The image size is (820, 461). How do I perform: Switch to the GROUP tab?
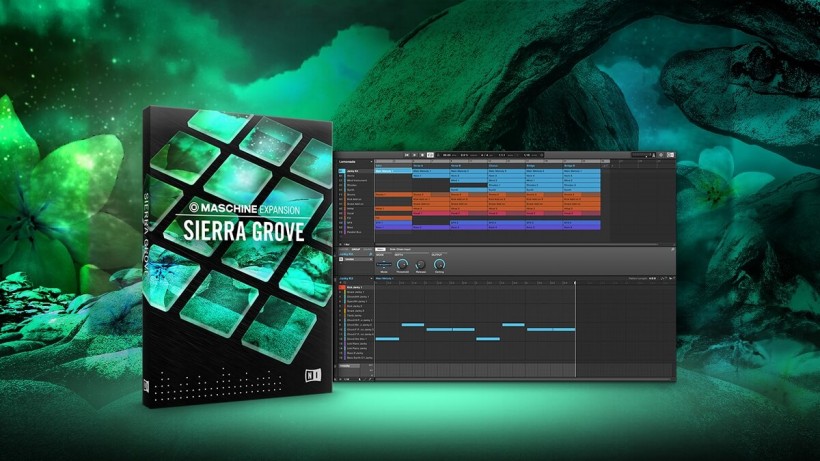point(355,248)
